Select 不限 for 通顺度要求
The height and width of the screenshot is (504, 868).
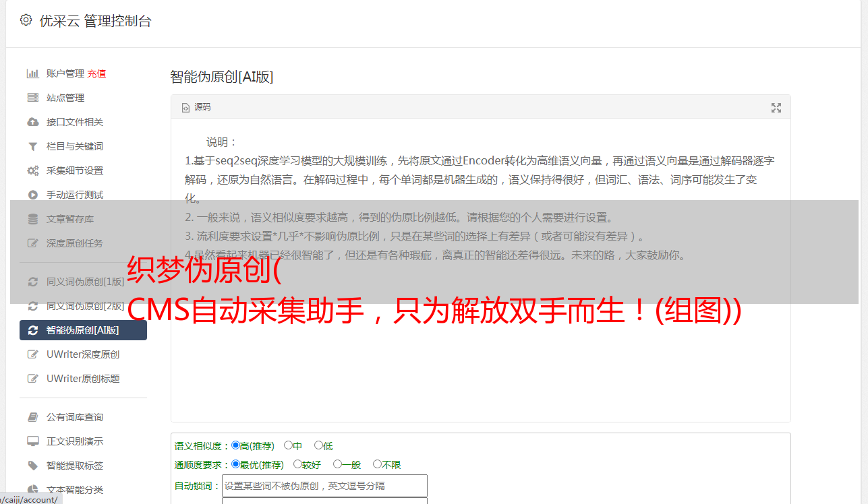[377, 464]
